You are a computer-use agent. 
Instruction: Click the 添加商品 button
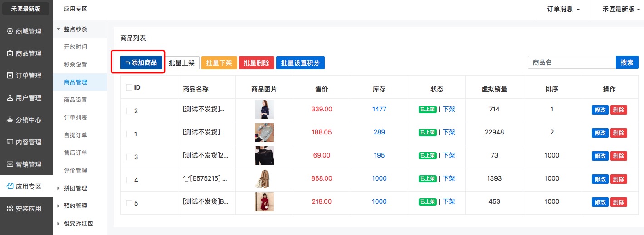(x=141, y=62)
